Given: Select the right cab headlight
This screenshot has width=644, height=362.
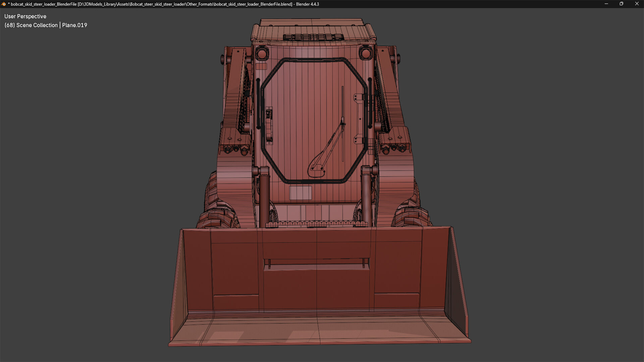Looking at the screenshot, I should click(366, 53).
